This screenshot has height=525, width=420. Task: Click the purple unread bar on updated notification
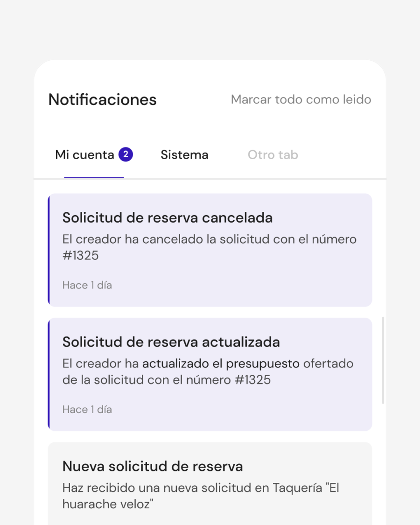pos(49,374)
